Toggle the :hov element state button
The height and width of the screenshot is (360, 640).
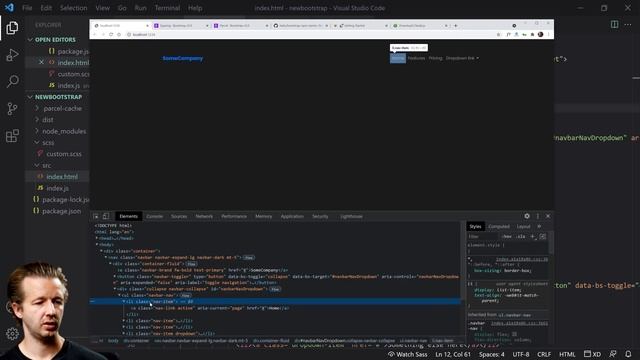point(507,236)
